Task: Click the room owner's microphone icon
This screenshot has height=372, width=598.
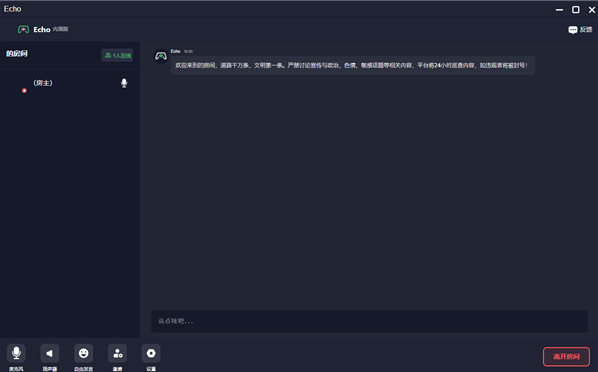Action: 124,83
